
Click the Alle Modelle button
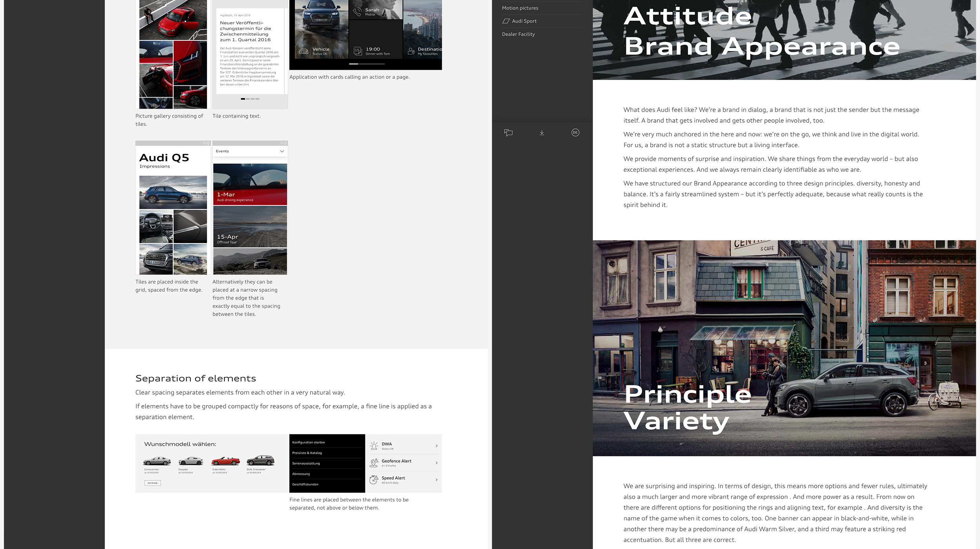pos(152,483)
